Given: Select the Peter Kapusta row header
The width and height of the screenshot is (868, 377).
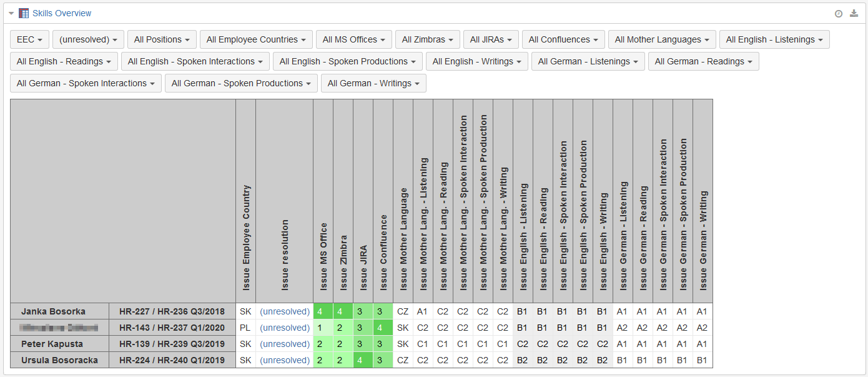Looking at the screenshot, I should [x=60, y=344].
